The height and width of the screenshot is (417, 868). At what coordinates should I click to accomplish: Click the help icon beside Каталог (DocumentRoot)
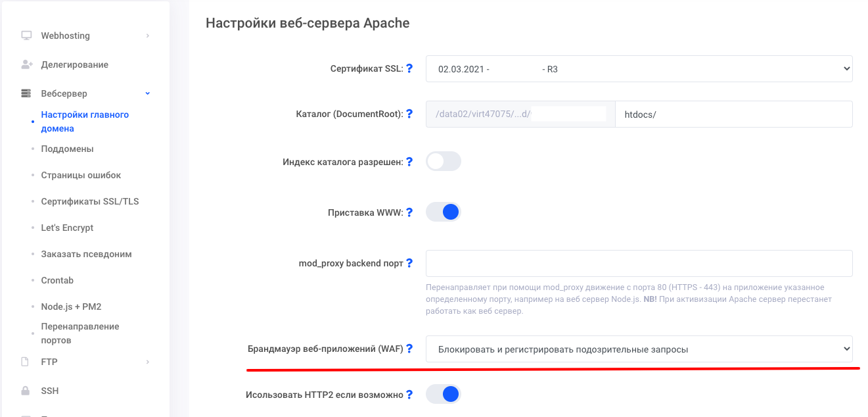409,114
